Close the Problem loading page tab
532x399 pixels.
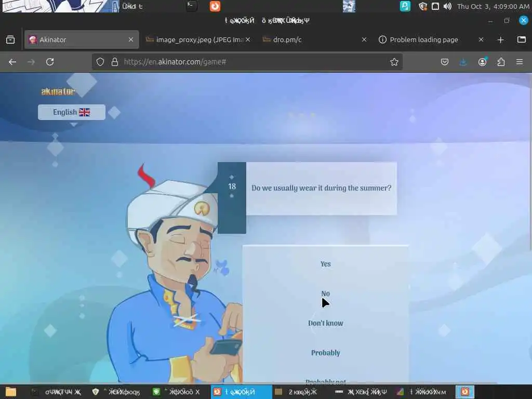pyautogui.click(x=481, y=39)
